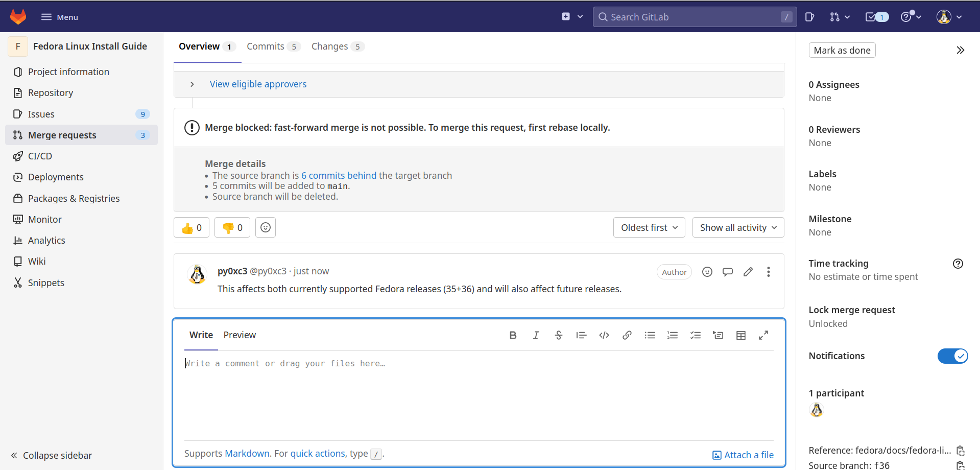Insert a link
Screen dimensions: 980x470
(x=627, y=335)
